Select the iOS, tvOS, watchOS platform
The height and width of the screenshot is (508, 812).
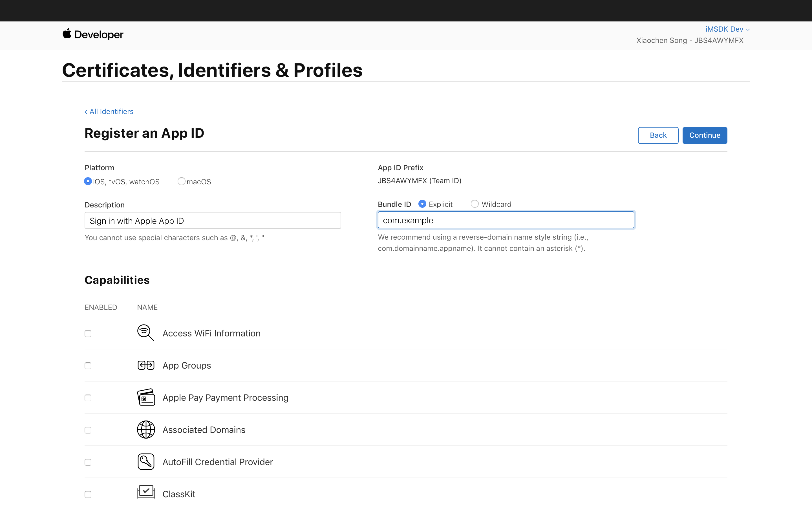[x=88, y=181]
